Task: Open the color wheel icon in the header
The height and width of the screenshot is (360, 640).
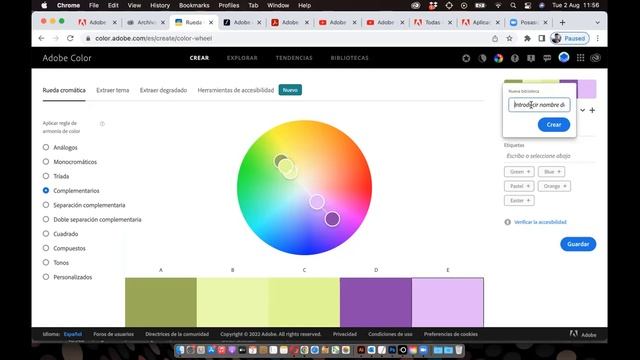Action: [x=498, y=58]
